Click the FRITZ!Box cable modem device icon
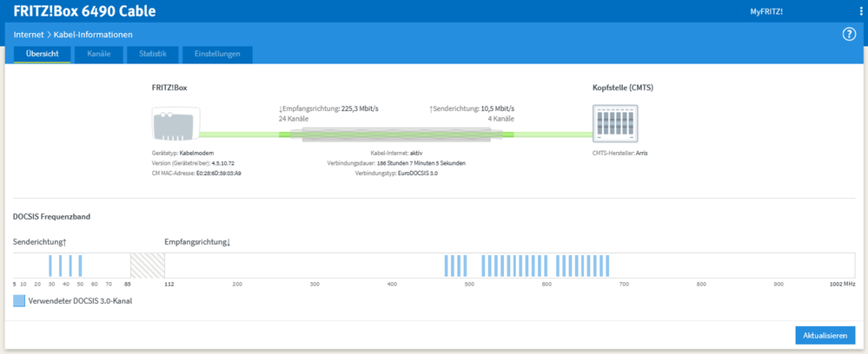The height and width of the screenshot is (354, 868). point(176,126)
